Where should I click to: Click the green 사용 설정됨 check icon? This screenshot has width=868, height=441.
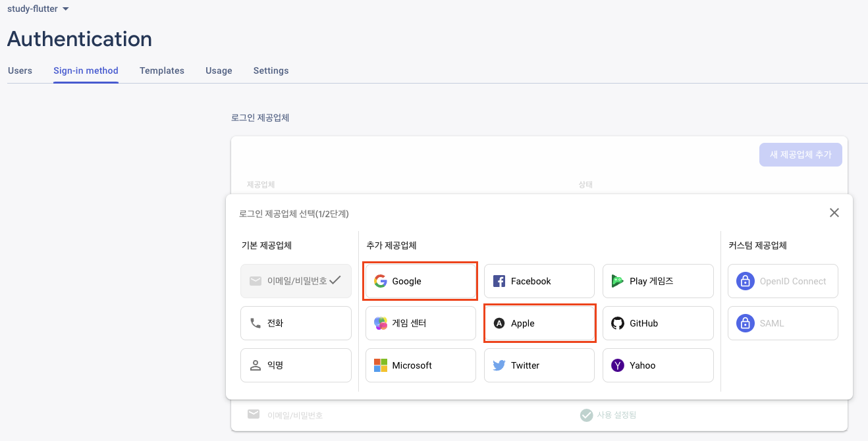(x=586, y=415)
